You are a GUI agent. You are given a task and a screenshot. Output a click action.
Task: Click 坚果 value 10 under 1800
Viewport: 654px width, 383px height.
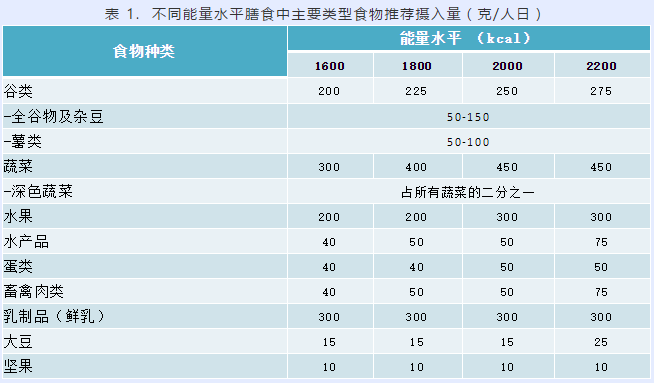point(416,367)
